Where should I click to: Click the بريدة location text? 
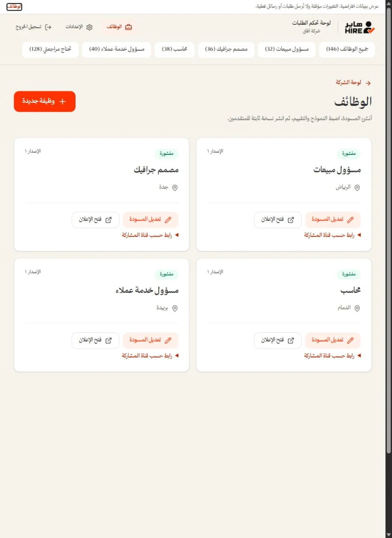pyautogui.click(x=162, y=308)
